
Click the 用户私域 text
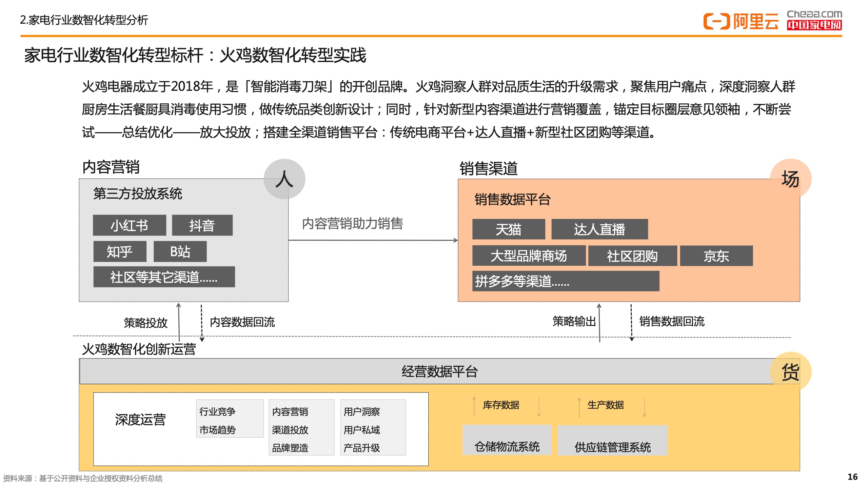(x=362, y=430)
